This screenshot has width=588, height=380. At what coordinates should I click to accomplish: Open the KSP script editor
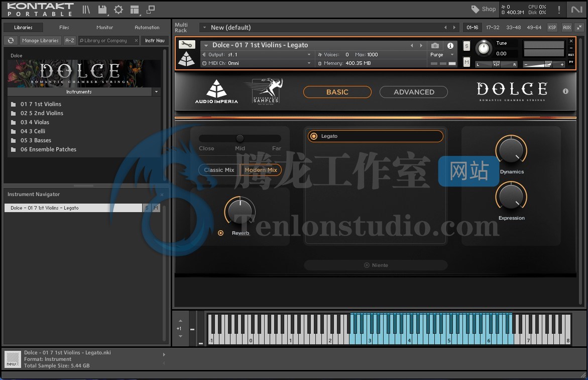point(552,28)
